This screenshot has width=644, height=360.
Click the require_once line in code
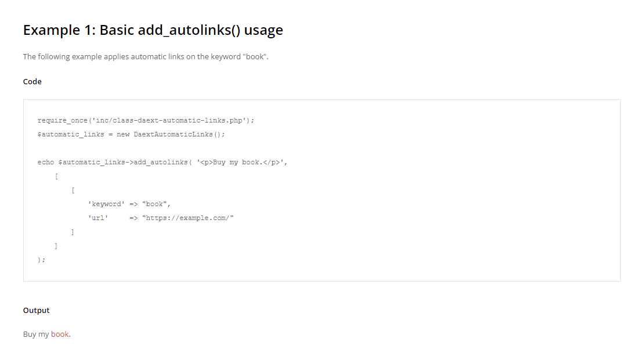tap(146, 121)
